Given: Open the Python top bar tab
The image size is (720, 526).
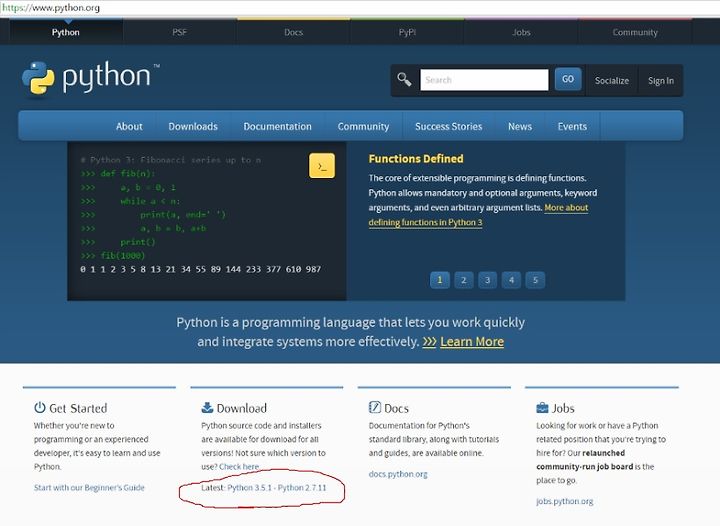Looking at the screenshot, I should pyautogui.click(x=66, y=32).
